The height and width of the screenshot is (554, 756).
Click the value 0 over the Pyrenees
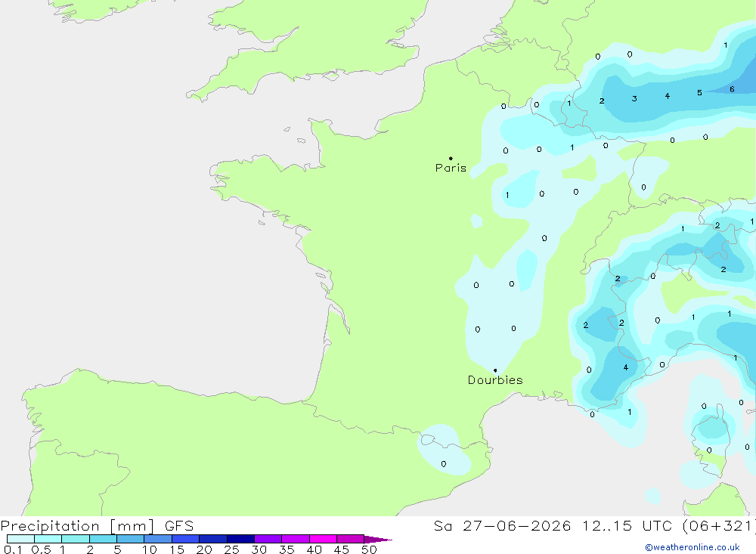[444, 464]
